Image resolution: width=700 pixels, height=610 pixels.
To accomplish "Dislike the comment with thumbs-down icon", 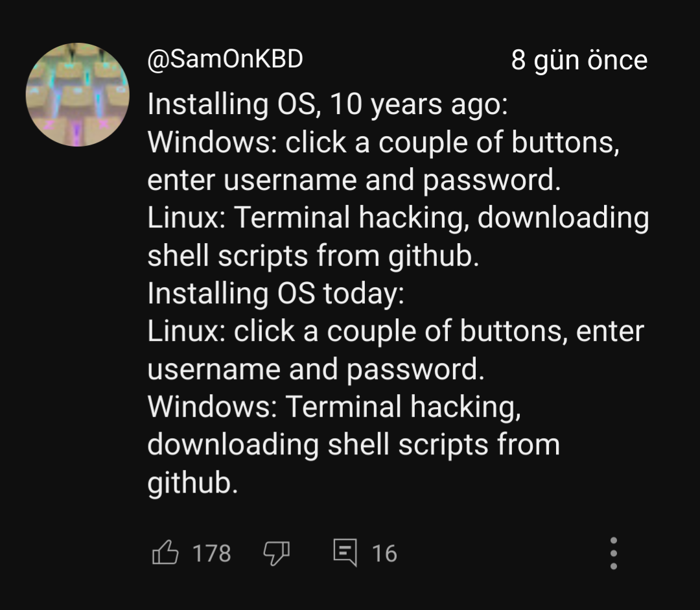I will pos(276,553).
